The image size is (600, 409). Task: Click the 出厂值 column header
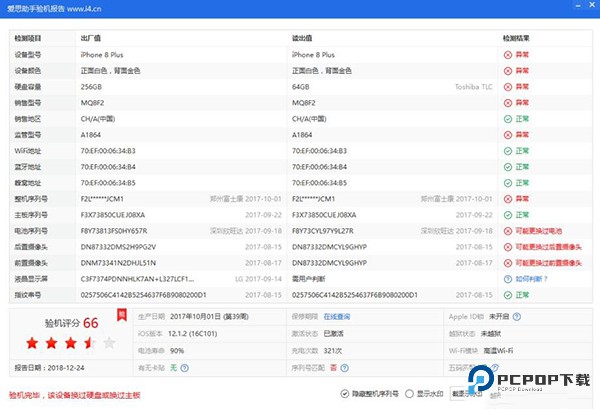tap(91, 38)
